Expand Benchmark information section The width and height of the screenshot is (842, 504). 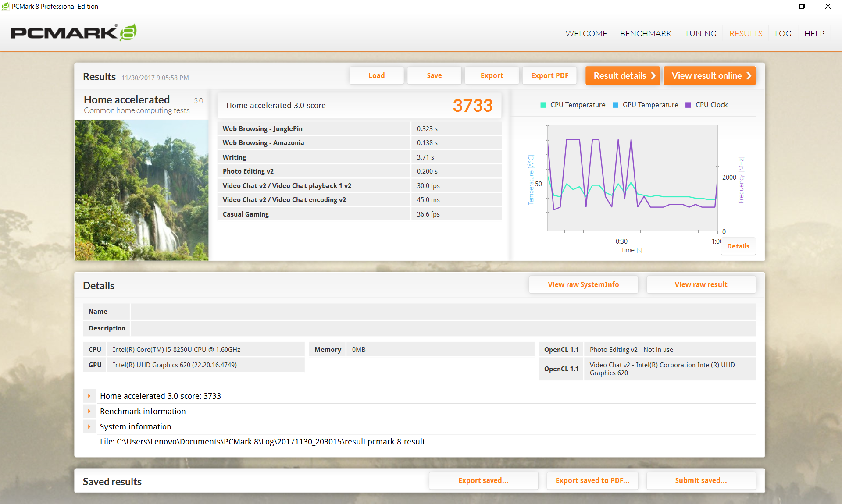89,412
